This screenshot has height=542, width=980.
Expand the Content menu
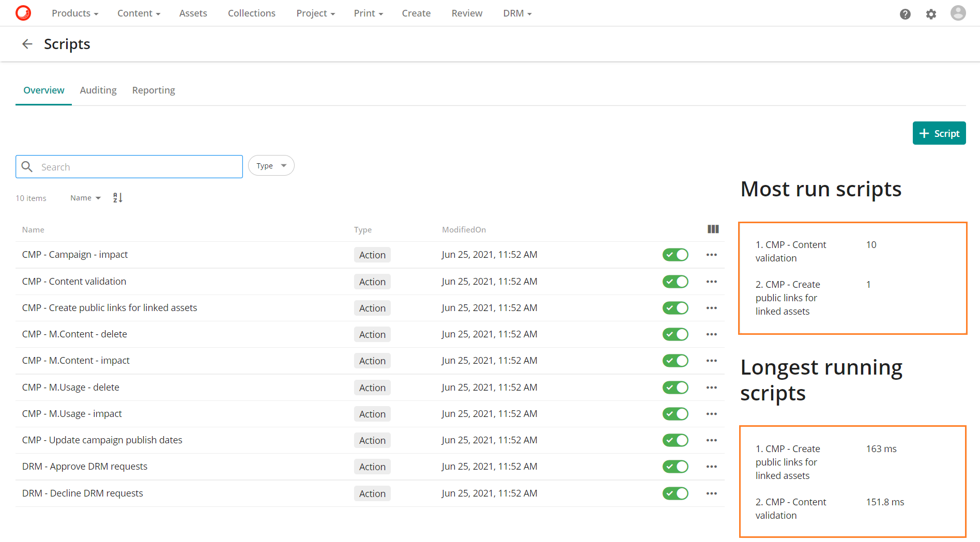tap(139, 13)
